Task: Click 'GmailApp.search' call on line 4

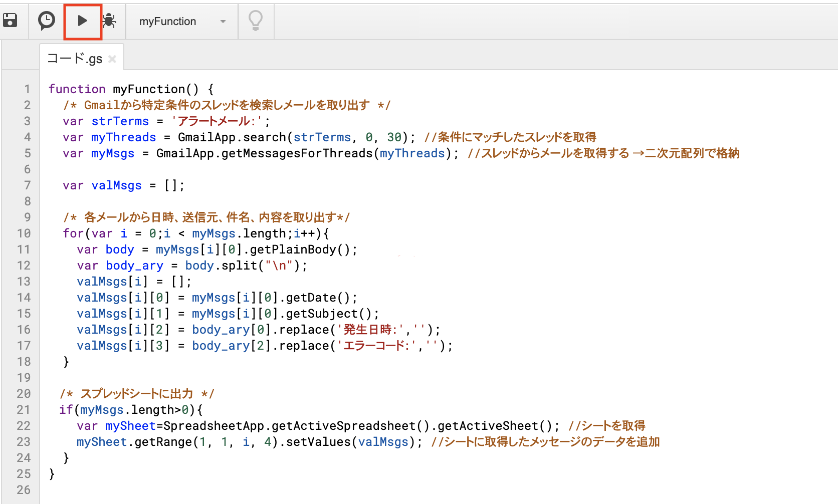Action: coord(232,137)
